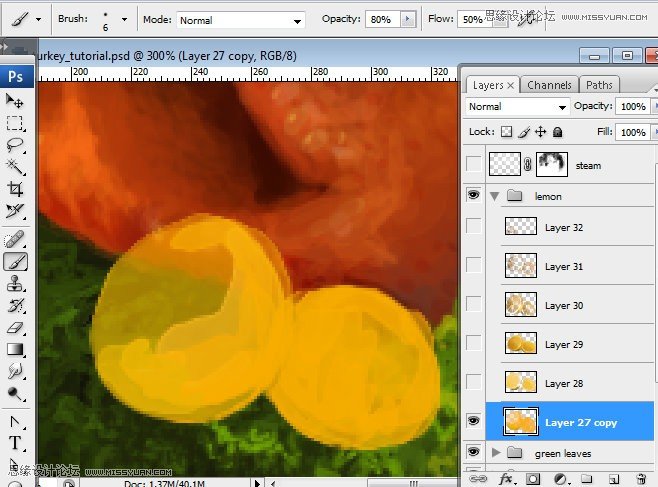This screenshot has height=487, width=658.
Task: Collapse the lemon group
Action: (x=495, y=196)
